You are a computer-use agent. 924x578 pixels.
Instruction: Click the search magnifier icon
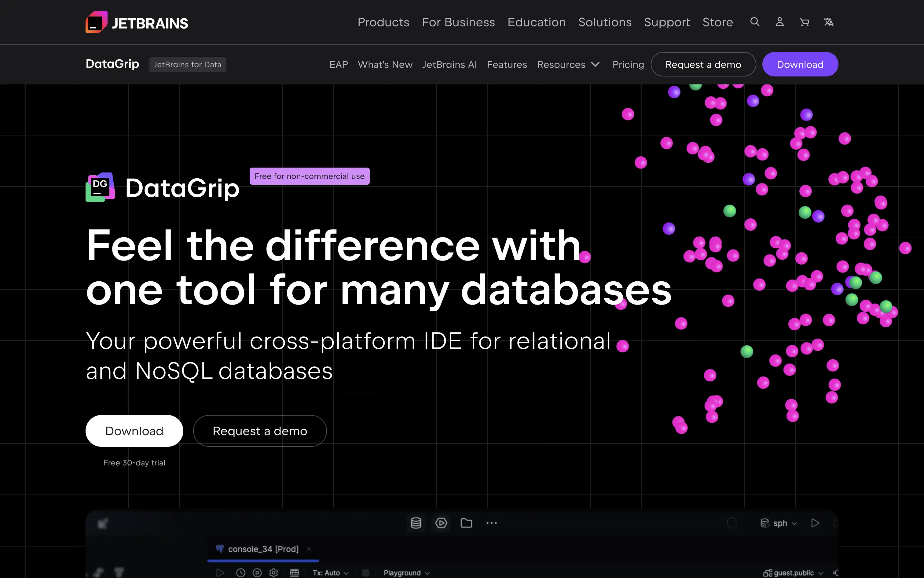[754, 22]
